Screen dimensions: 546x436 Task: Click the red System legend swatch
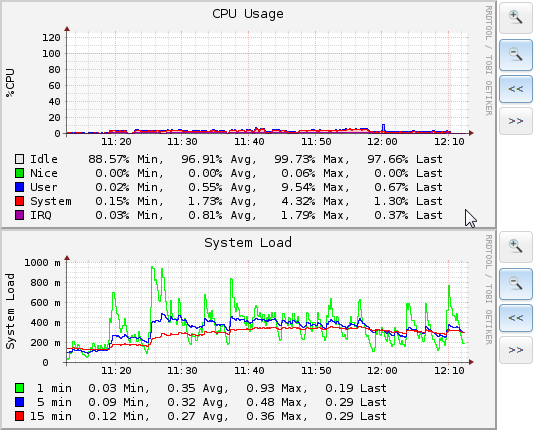20,201
